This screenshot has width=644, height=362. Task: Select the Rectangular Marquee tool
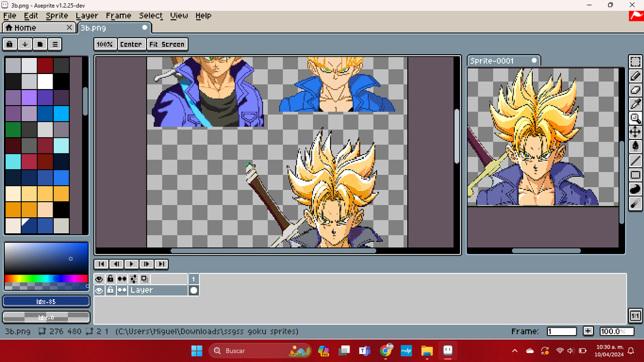click(635, 62)
